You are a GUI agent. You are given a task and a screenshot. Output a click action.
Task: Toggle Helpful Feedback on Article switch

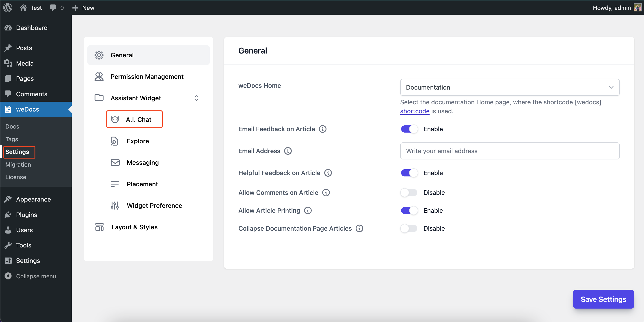[x=409, y=173]
